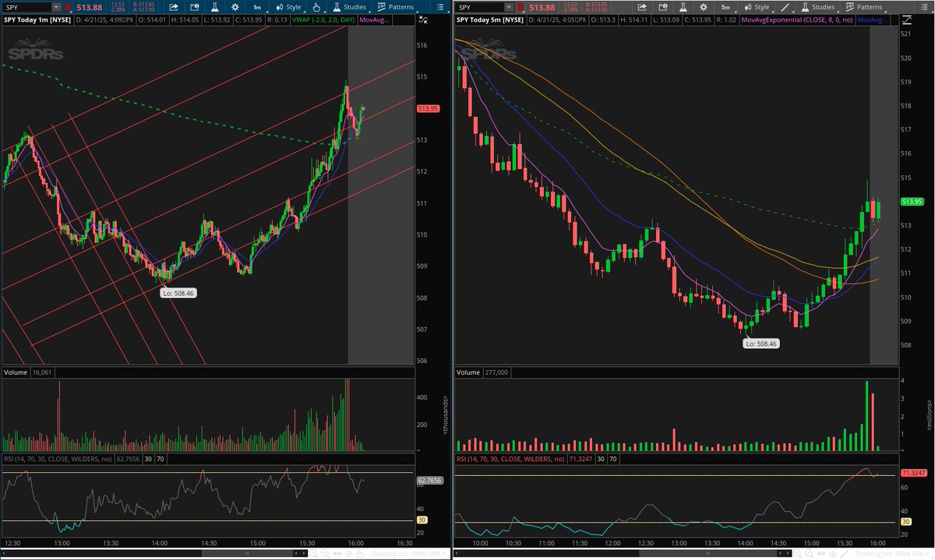
Task: Click the MovAvgExponential (CLOSE, 8, 0, no) label
Action: pos(796,19)
